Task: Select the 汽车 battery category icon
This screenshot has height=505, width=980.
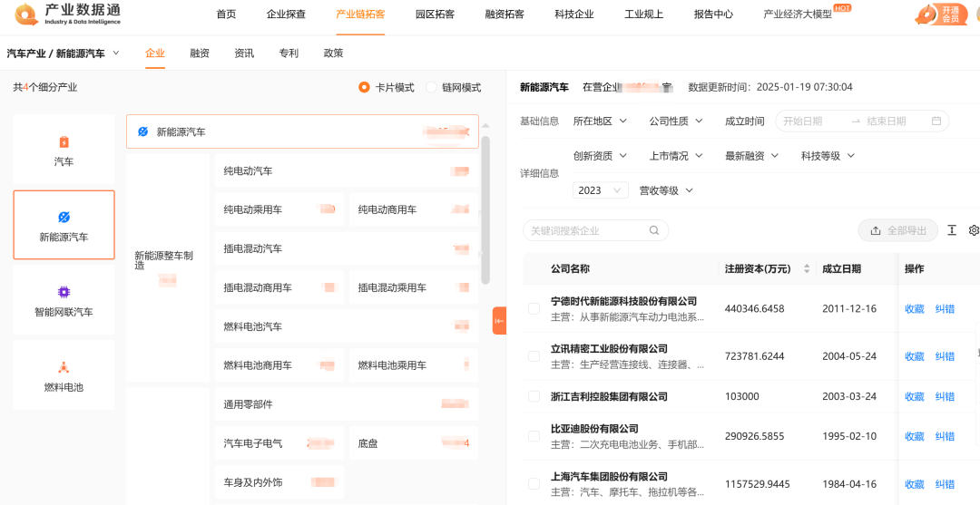Action: [64, 142]
